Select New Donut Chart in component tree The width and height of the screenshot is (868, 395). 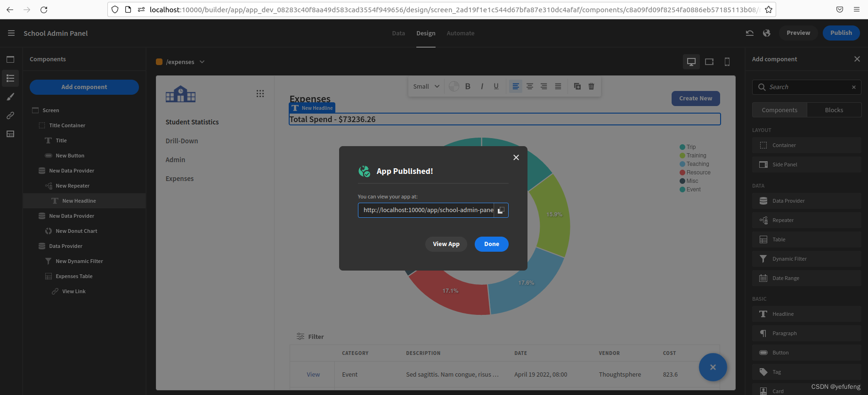tap(84, 231)
